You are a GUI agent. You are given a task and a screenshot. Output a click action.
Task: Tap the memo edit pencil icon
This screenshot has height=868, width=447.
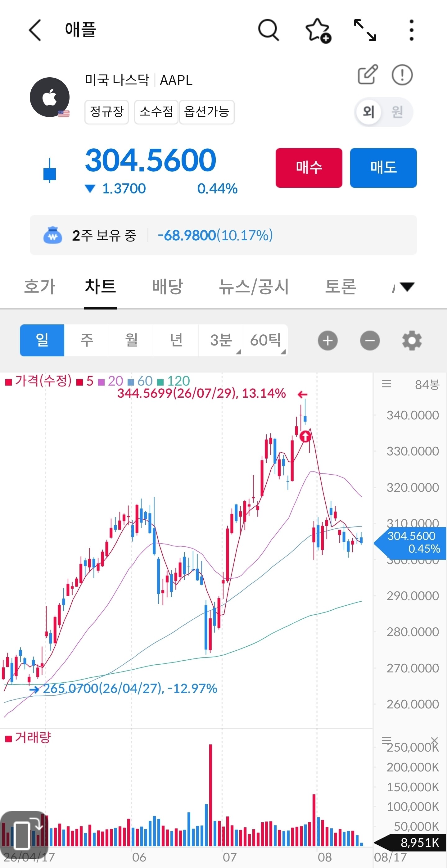(368, 75)
